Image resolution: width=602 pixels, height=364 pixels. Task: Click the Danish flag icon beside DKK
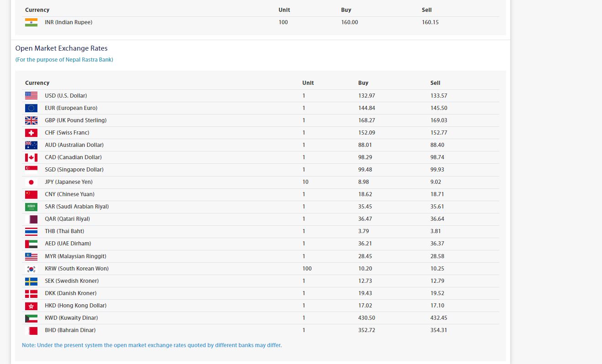click(31, 293)
